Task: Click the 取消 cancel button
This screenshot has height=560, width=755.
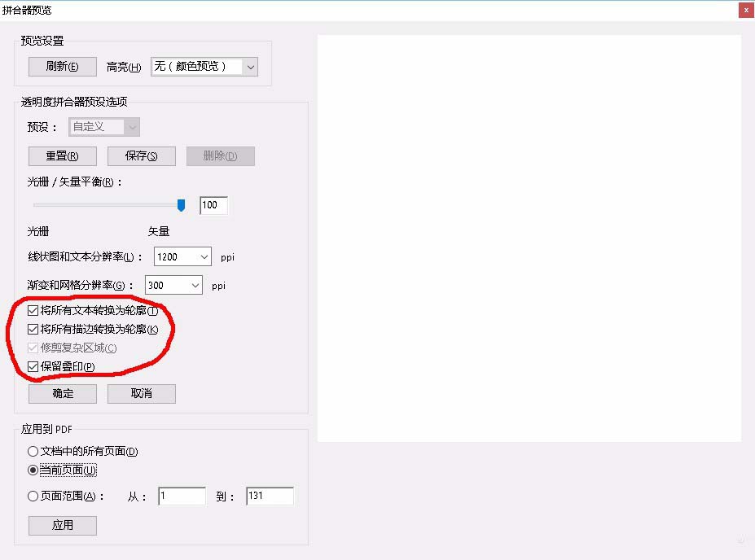Action: pyautogui.click(x=142, y=394)
